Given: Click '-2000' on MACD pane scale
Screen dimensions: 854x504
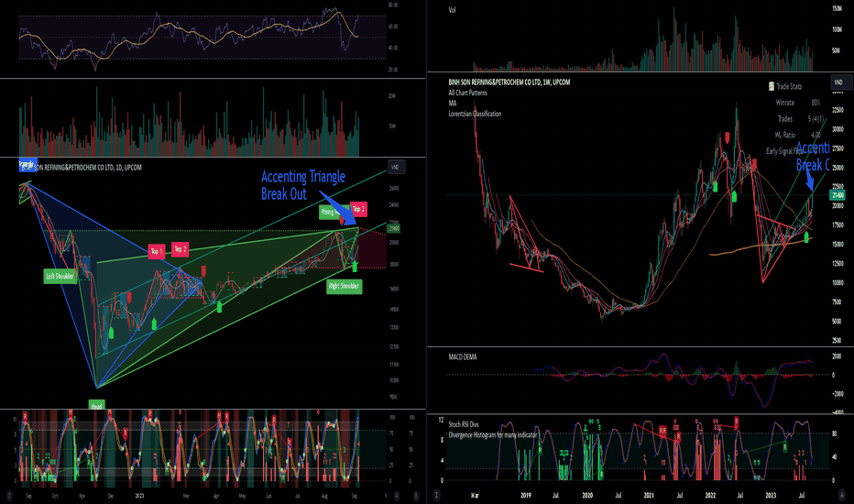Looking at the screenshot, I should coord(838,394).
